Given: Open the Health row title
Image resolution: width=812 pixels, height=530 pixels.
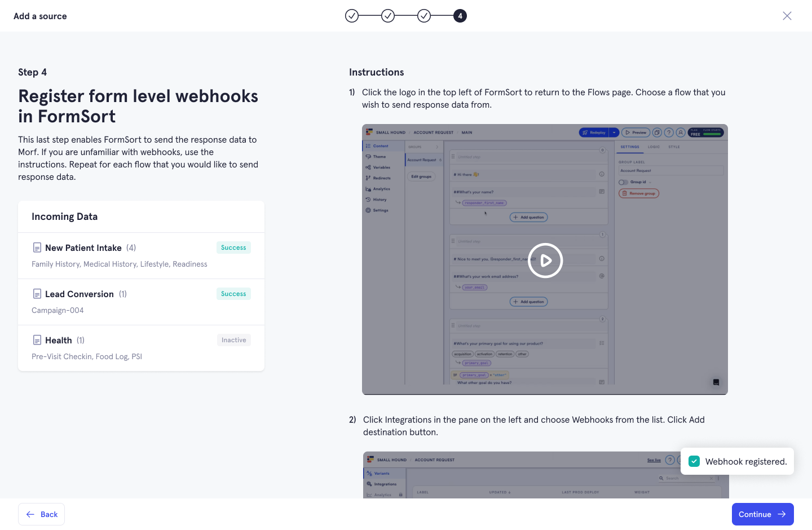Looking at the screenshot, I should (59, 340).
